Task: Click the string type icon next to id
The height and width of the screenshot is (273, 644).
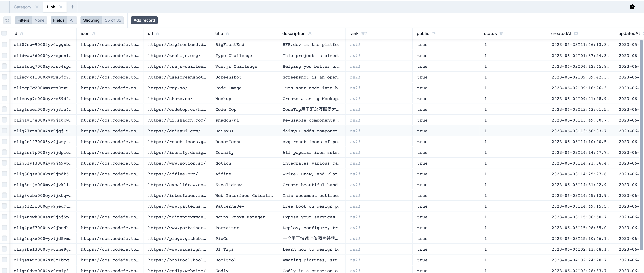Action: pos(22,33)
